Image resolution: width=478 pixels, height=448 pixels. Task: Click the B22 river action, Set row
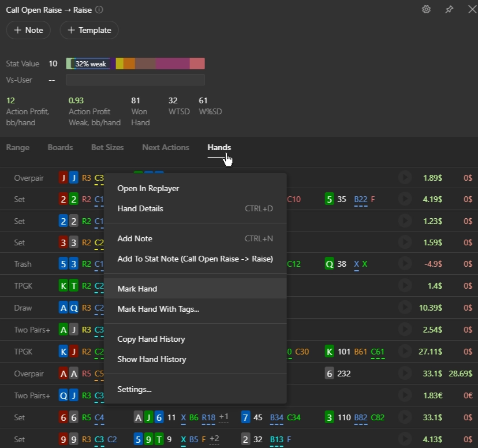point(361,200)
